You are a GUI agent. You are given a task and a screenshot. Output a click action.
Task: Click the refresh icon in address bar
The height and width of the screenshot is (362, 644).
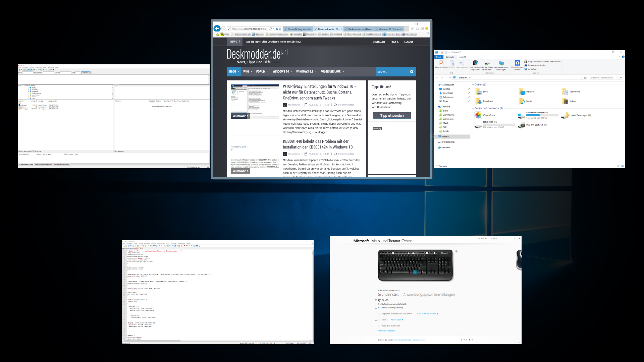pyautogui.click(x=280, y=29)
